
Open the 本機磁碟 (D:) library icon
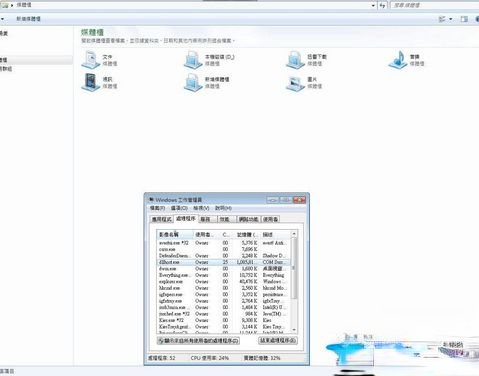point(193,60)
